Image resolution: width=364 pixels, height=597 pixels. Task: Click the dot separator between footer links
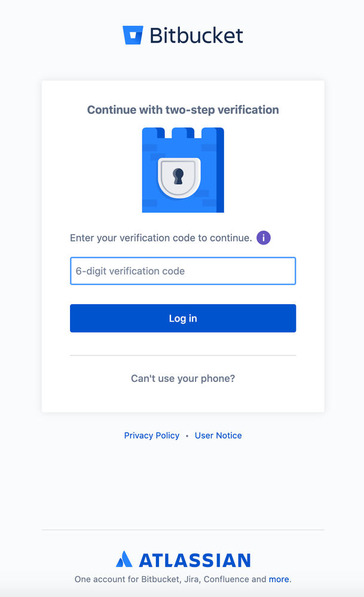click(x=186, y=435)
